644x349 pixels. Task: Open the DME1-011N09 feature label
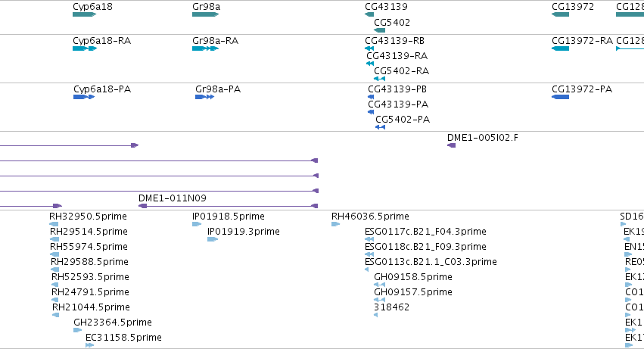tap(172, 198)
